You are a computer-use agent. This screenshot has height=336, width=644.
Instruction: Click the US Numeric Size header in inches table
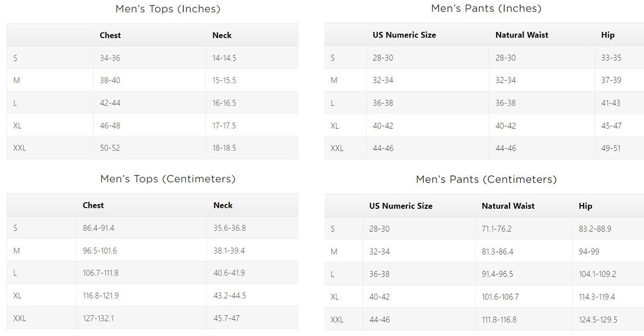[x=404, y=35]
